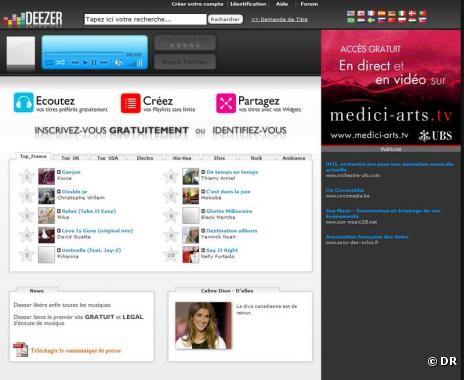Select the News tab header

point(37,291)
